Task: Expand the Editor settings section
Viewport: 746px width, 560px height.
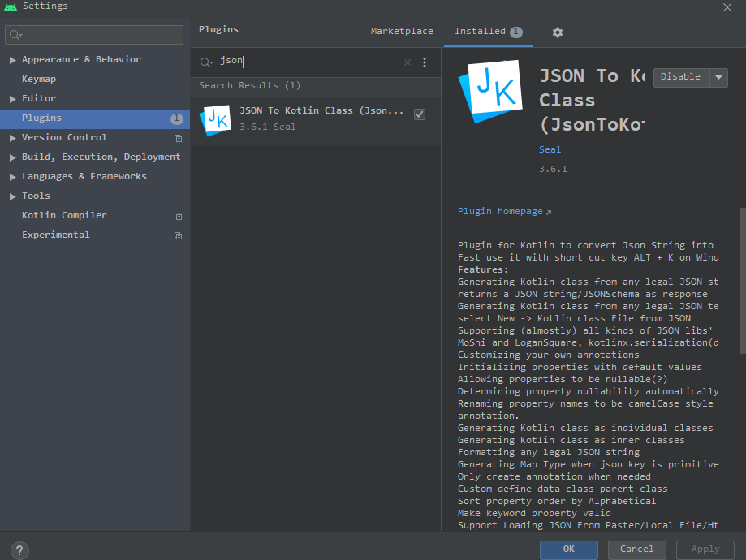Action: click(12, 99)
